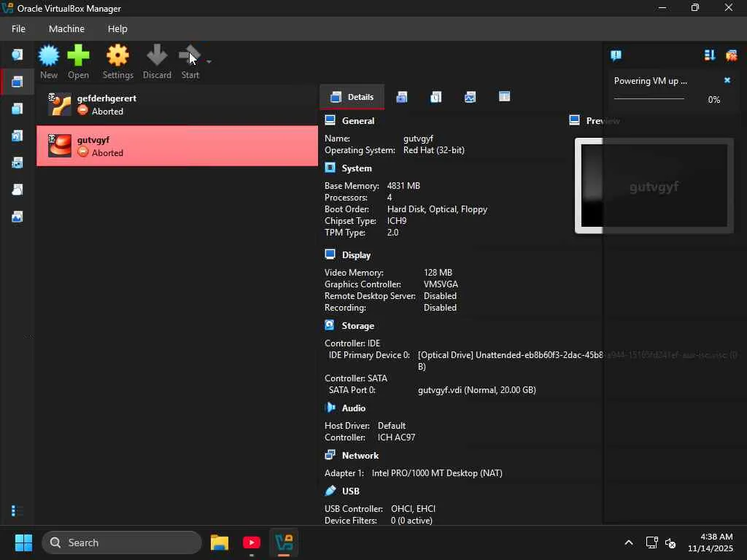Open the Help menu
The image size is (747, 560).
[x=117, y=29]
